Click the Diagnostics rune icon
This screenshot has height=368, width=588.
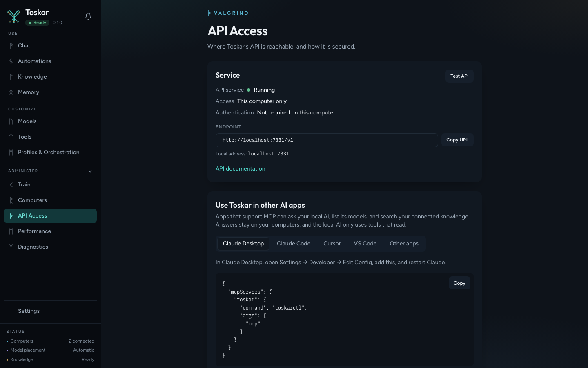click(11, 247)
